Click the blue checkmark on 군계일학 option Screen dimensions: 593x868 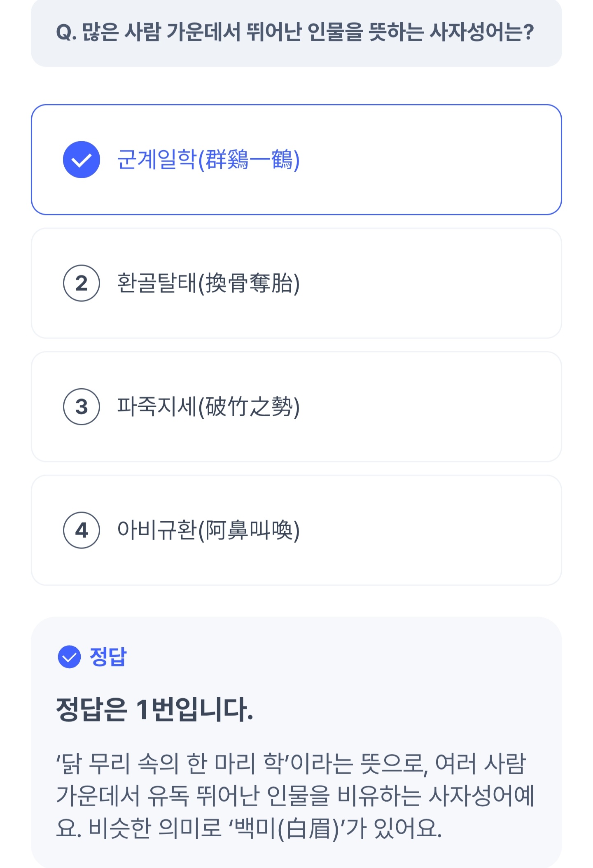tap(82, 160)
